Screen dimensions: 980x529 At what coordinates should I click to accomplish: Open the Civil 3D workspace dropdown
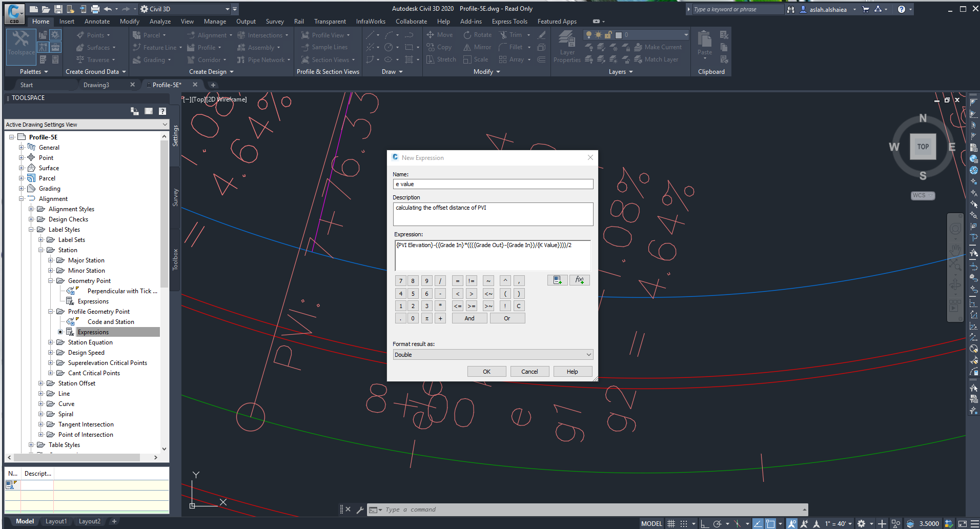(x=227, y=9)
